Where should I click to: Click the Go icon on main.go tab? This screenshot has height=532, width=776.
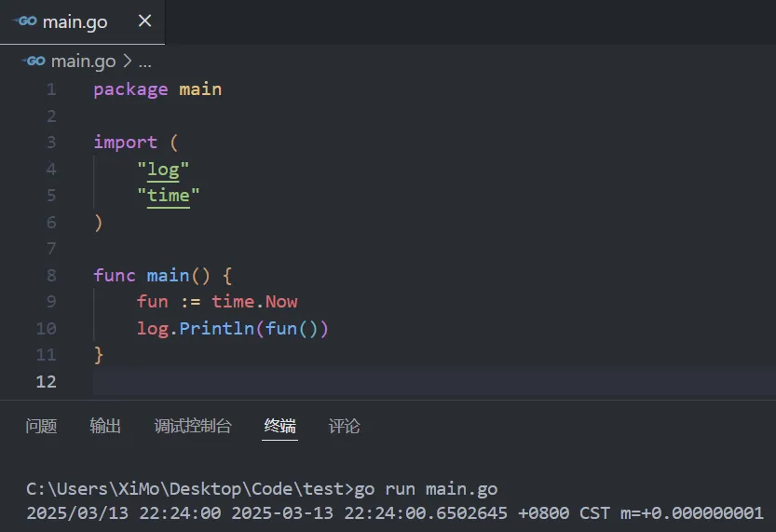click(24, 21)
